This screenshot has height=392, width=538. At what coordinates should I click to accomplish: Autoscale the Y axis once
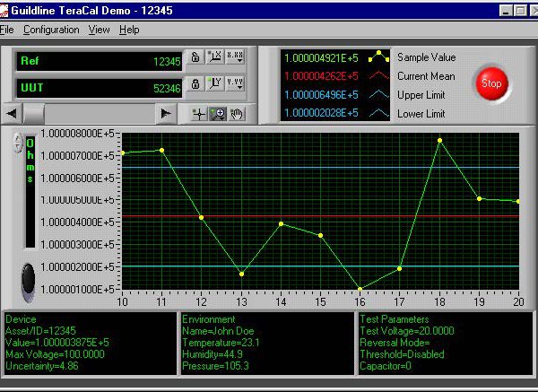coord(215,83)
